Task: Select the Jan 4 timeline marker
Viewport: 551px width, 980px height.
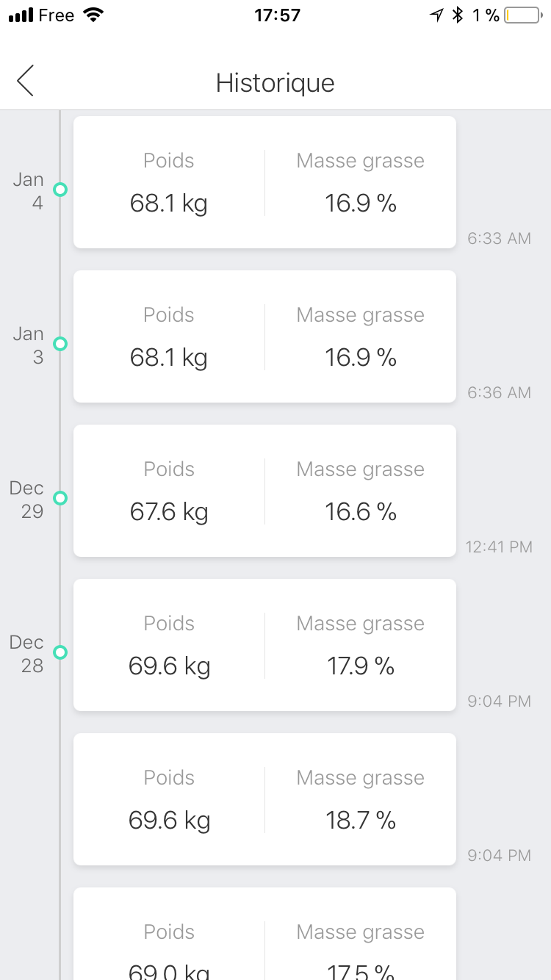Action: pyautogui.click(x=60, y=190)
